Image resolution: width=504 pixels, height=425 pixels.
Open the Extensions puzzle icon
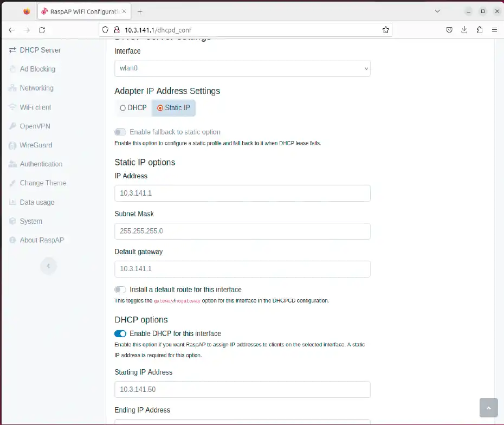pyautogui.click(x=479, y=30)
